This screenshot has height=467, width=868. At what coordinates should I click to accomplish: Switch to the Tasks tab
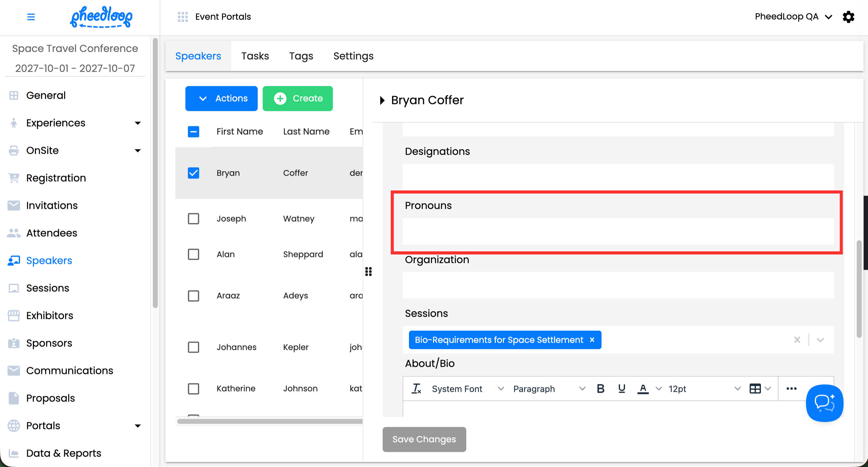tap(255, 56)
